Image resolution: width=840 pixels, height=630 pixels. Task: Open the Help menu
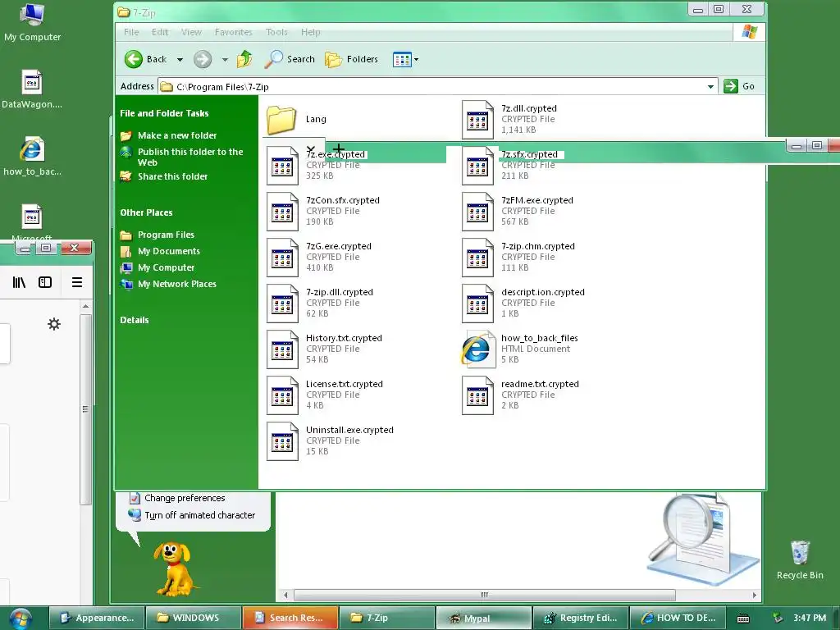pyautogui.click(x=311, y=32)
